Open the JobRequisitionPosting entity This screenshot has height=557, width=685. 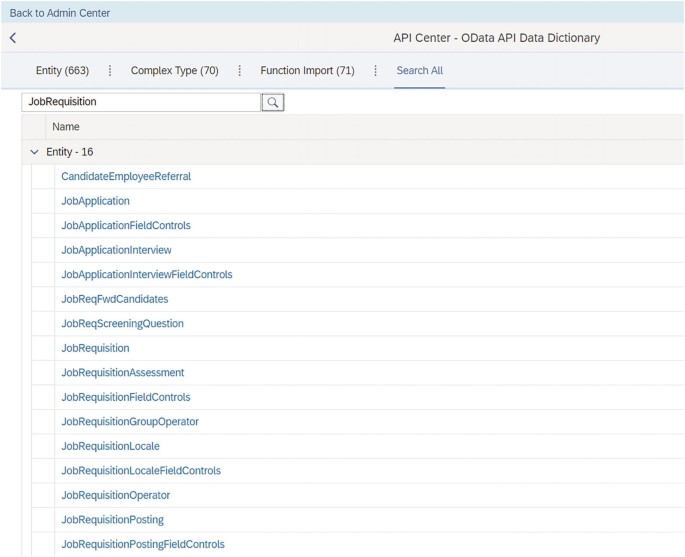coord(112,520)
